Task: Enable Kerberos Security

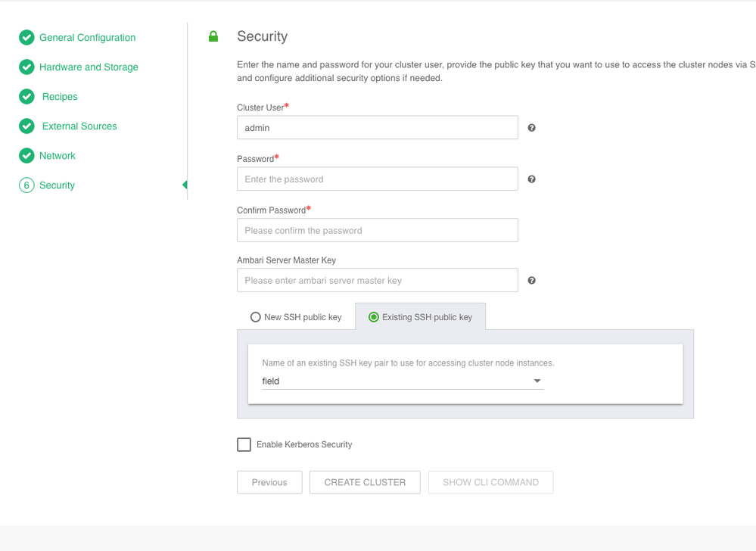Action: tap(244, 444)
